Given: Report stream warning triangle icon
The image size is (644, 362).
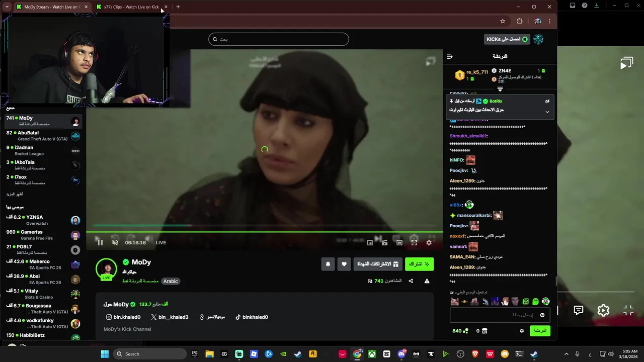Looking at the screenshot, I should point(427,281).
